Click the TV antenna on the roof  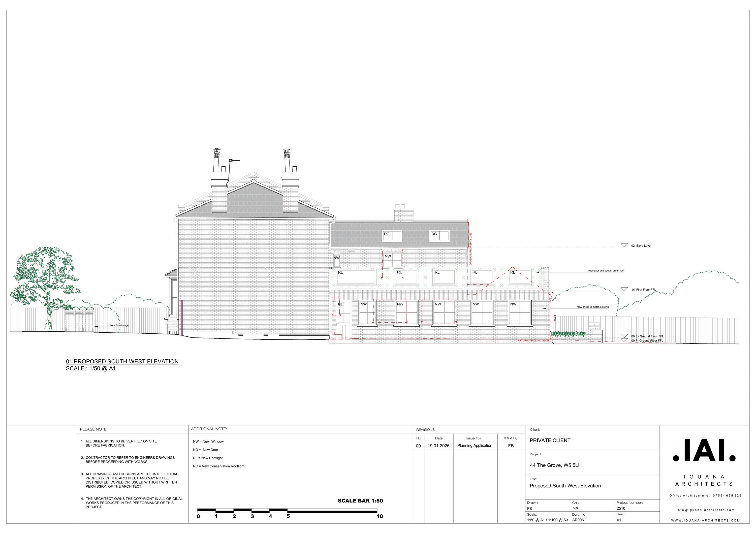[231, 161]
